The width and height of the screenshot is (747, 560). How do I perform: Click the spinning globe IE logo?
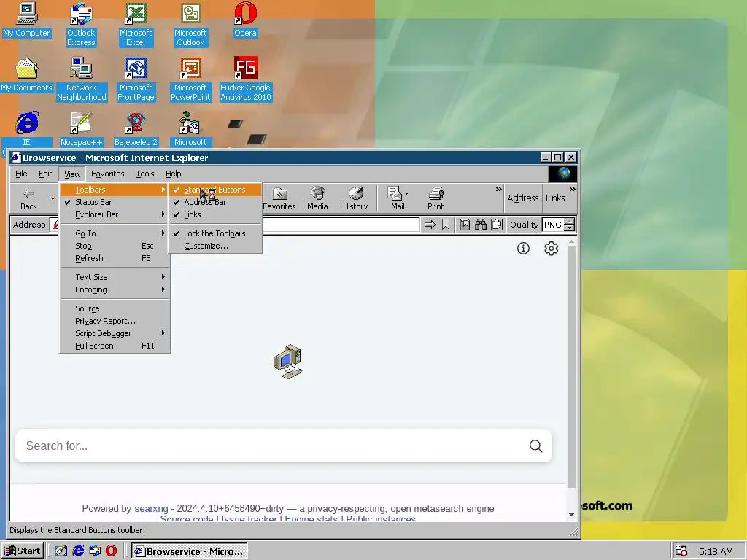[x=563, y=174]
